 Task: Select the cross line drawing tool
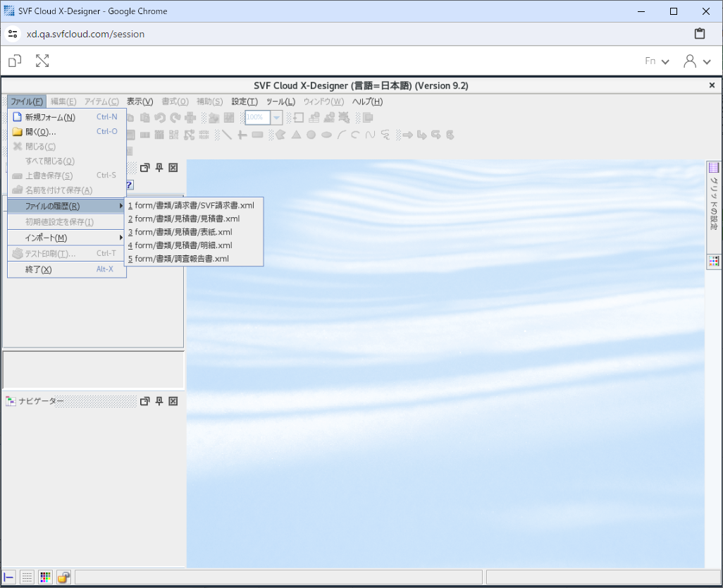[x=242, y=135]
